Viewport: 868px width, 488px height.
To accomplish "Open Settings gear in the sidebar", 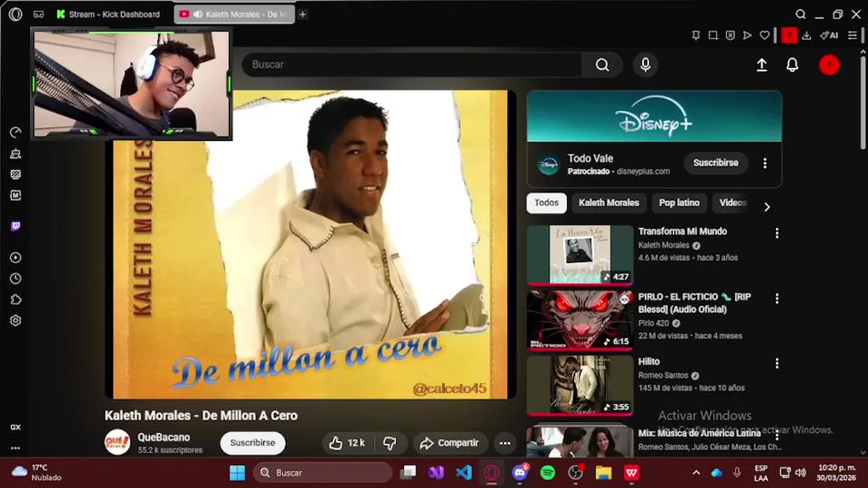I will tap(16, 321).
